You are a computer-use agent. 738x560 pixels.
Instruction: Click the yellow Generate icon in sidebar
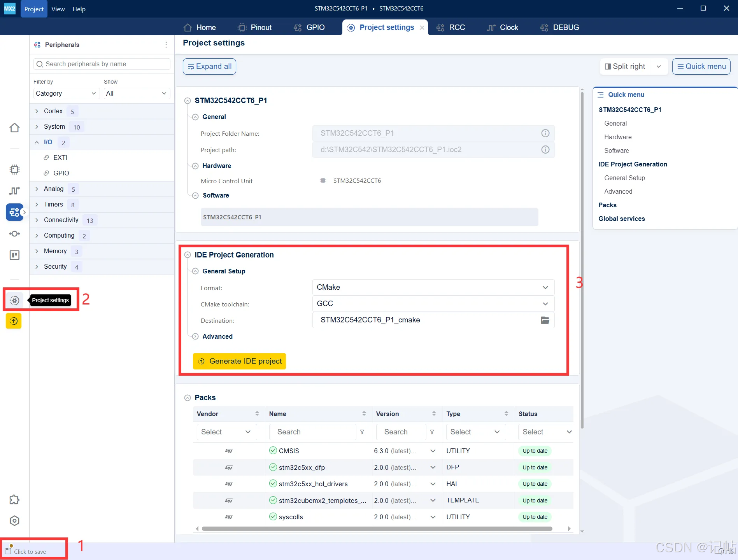click(14, 321)
